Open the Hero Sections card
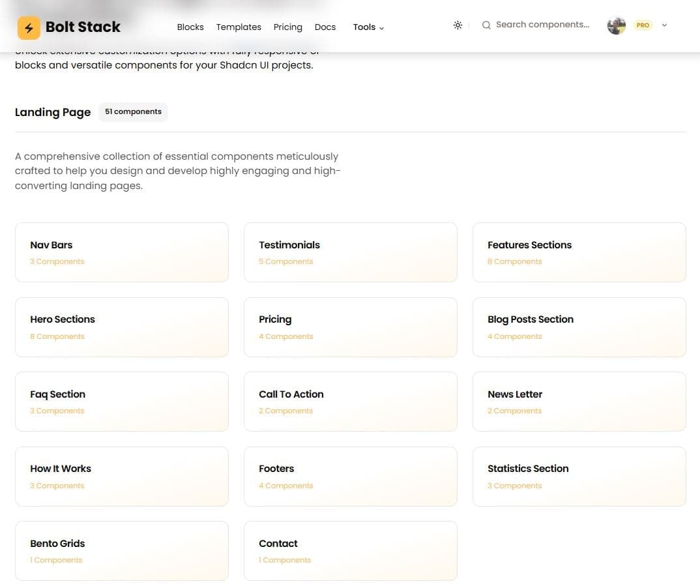This screenshot has height=588, width=700. [121, 327]
